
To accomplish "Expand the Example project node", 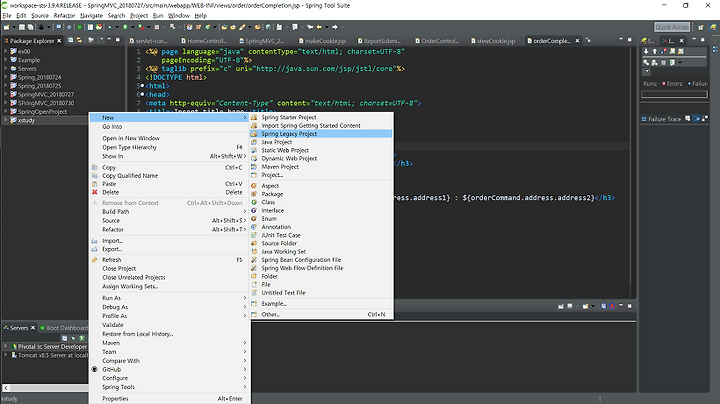I will 6,60.
